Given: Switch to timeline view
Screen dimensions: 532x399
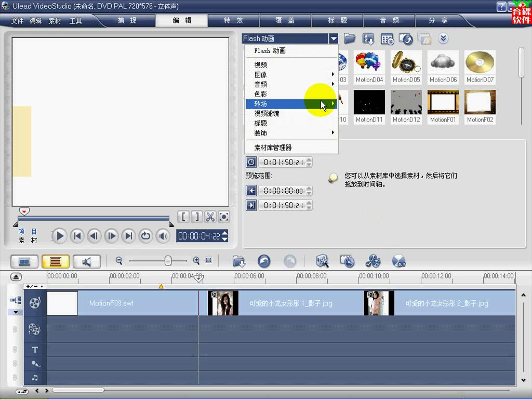Looking at the screenshot, I should 55,262.
